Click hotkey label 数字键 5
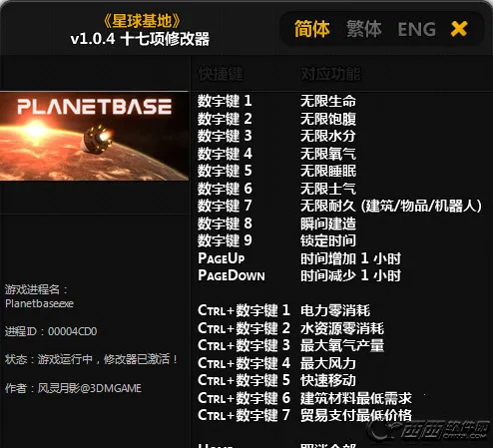Screen dimensions: 493x448 click(x=225, y=171)
